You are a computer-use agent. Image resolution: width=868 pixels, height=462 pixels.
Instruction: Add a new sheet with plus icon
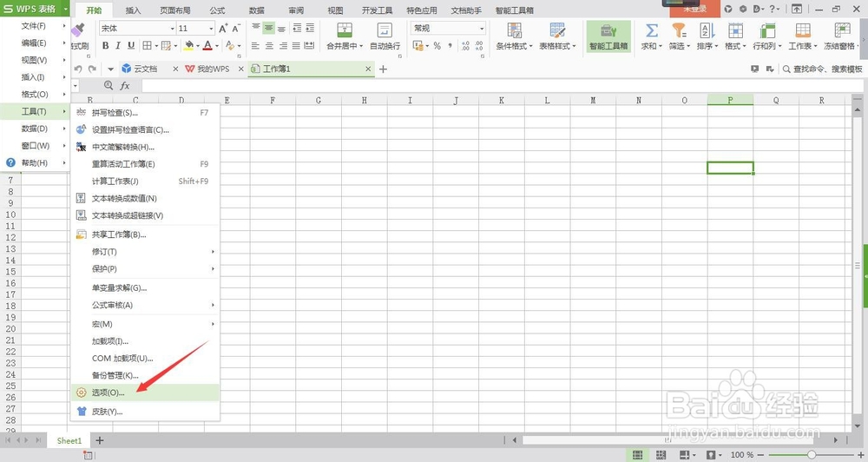[x=100, y=440]
